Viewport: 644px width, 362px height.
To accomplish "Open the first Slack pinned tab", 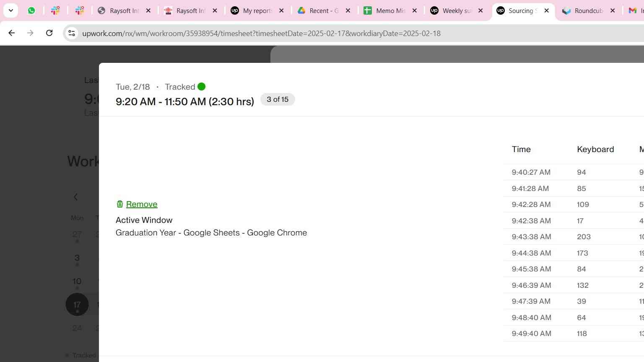I will pyautogui.click(x=55, y=10).
